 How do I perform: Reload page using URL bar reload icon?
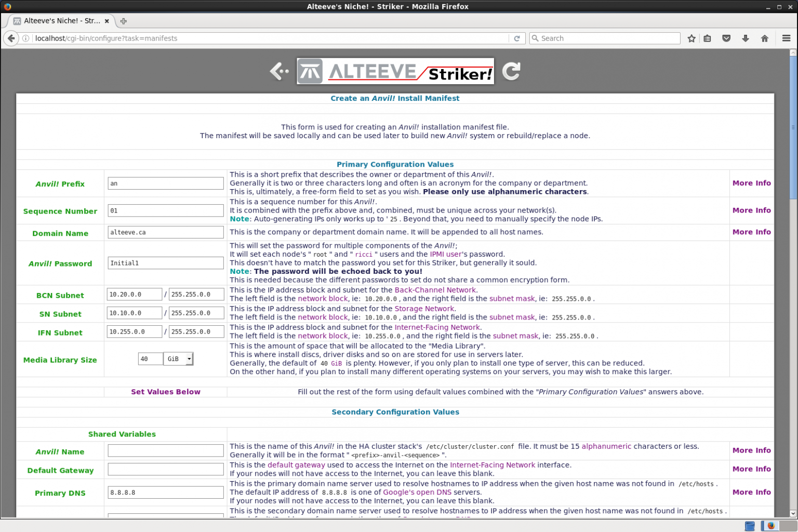[x=516, y=38]
